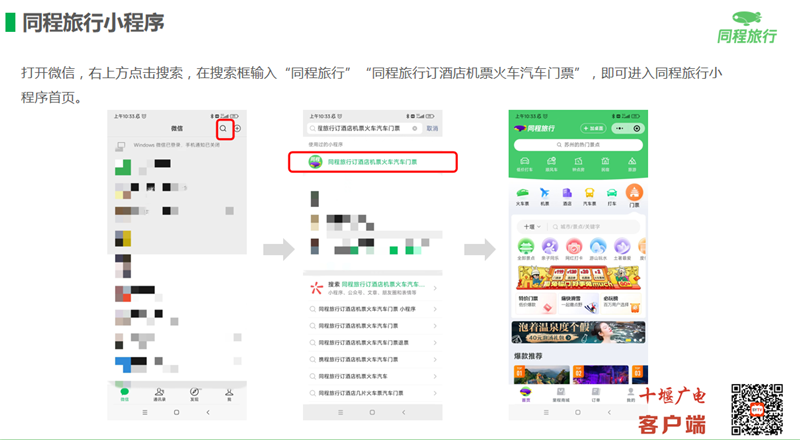Expand chevron of the 搜一搜 suggestion row
This screenshot has width=800, height=440.
[x=435, y=288]
